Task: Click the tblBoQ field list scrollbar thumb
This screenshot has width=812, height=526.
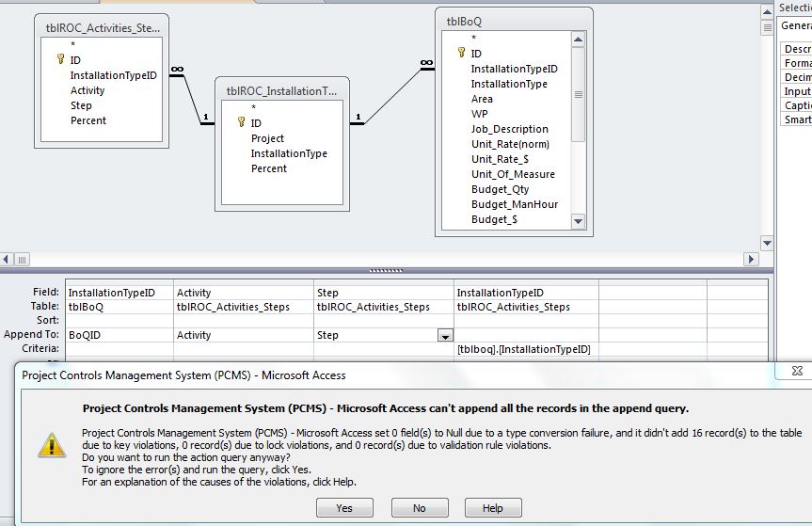Action: (578, 94)
